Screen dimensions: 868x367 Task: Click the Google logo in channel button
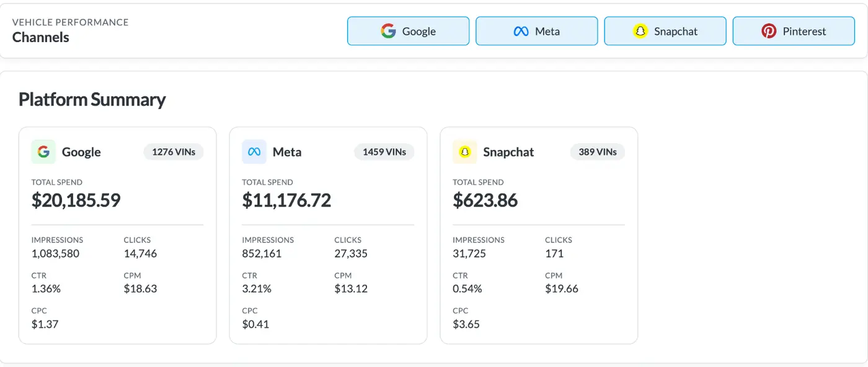click(388, 31)
